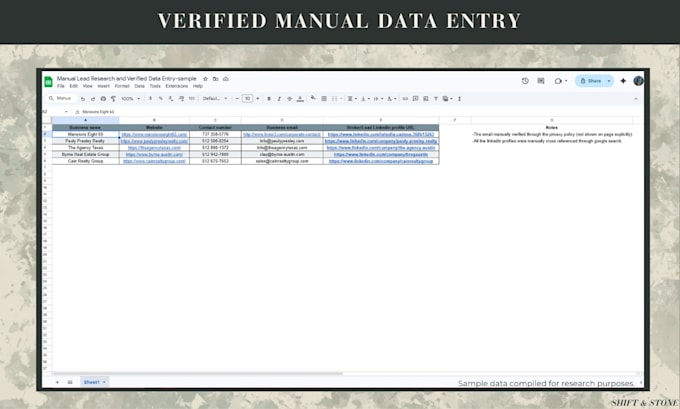Open the Edit menu
Screen dimensions: 680x409
(x=74, y=86)
